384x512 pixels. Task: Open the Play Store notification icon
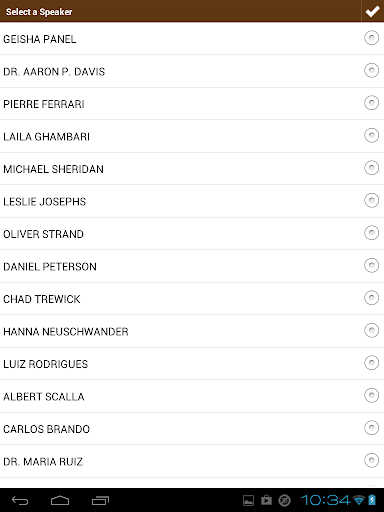266,500
